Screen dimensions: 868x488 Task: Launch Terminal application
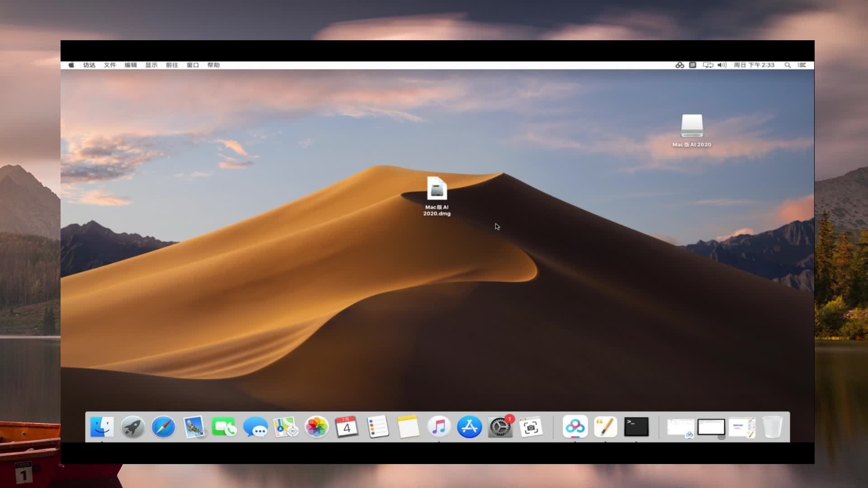636,427
